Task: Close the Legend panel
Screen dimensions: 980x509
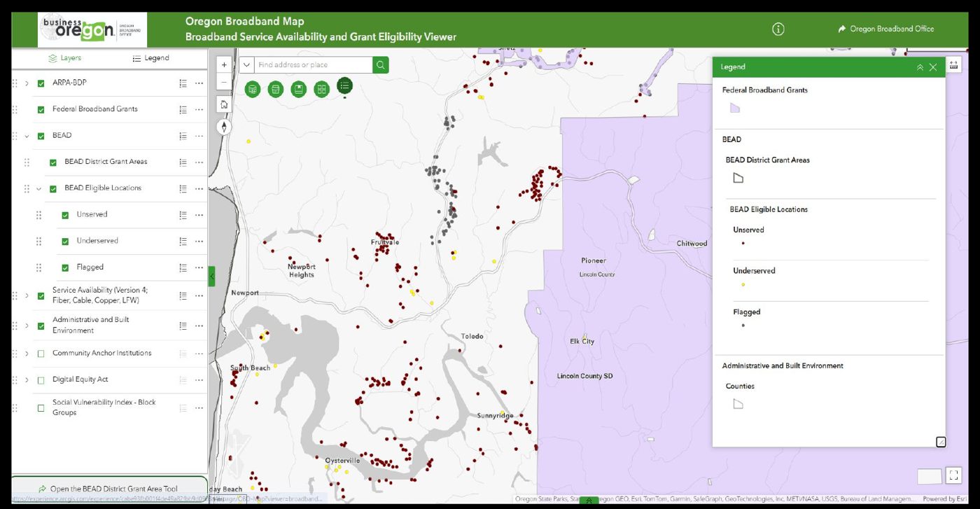Action: pyautogui.click(x=933, y=67)
